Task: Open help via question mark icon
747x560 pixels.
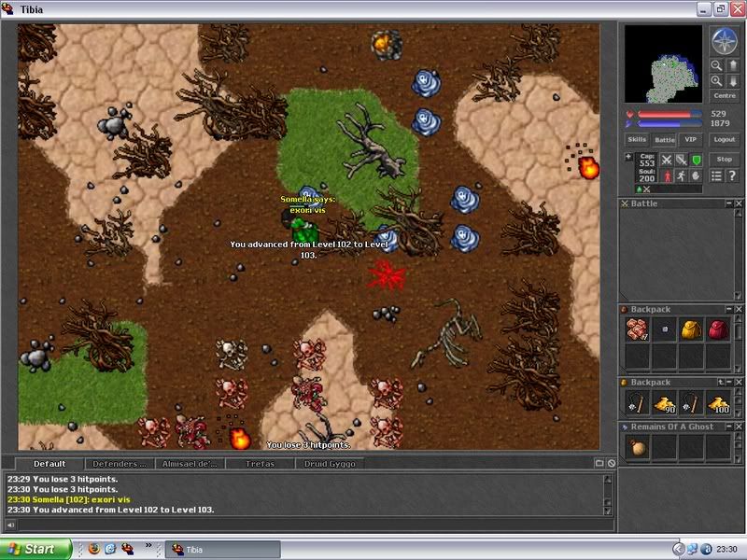Action: coord(732,175)
